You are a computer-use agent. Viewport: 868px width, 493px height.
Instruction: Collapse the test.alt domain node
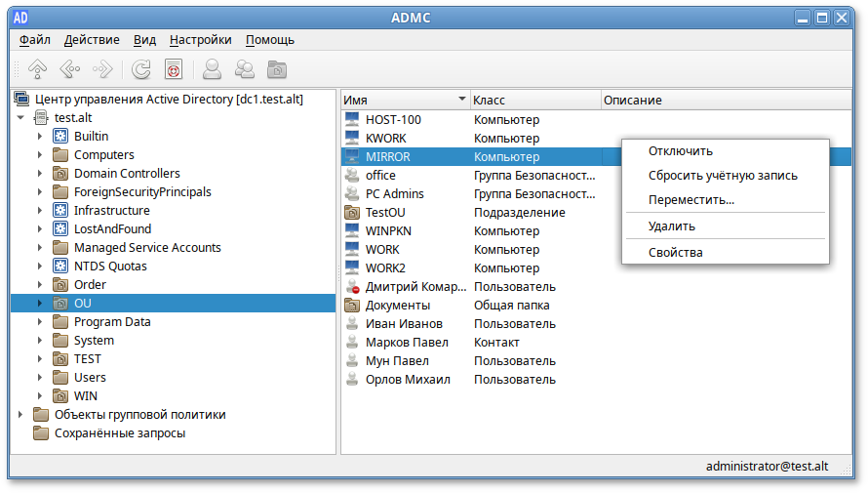point(20,118)
